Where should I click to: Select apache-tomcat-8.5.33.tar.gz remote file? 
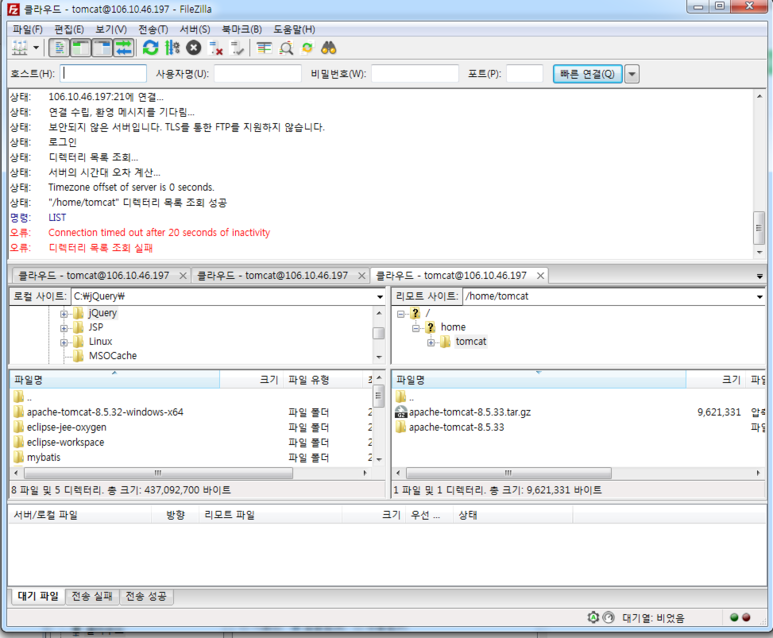tap(469, 412)
